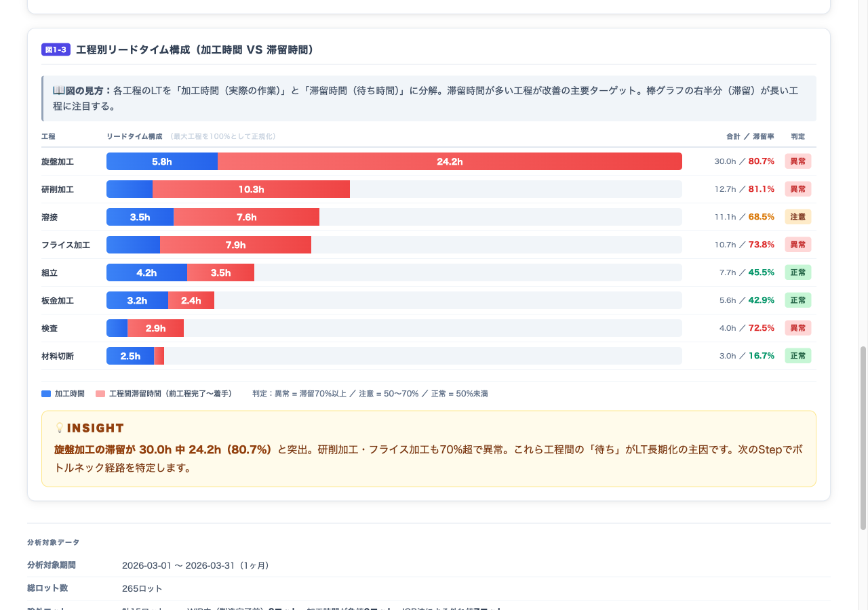Screen dimensions: 868x610
Task: Click the 溶接 process label
Action: (x=50, y=218)
